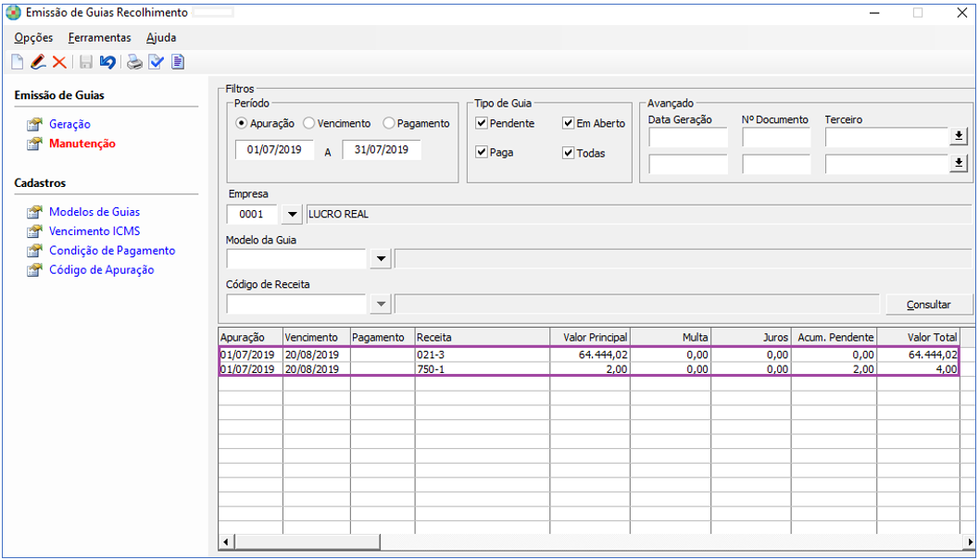Uncheck the Em Aberto checkbox
979x560 pixels.
point(568,123)
